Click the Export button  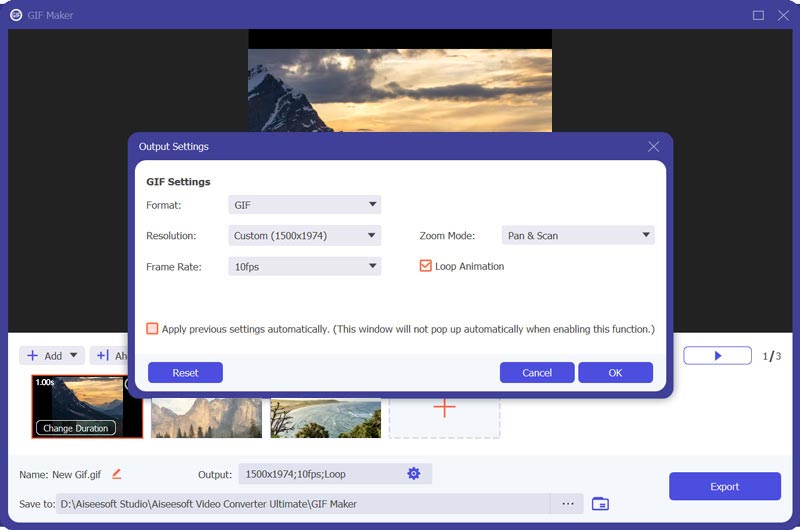(x=724, y=487)
